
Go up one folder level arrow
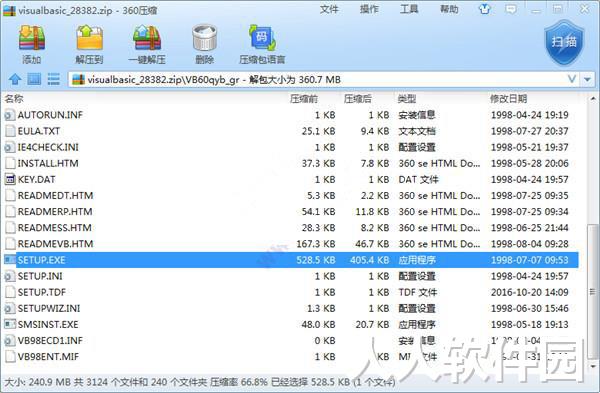[x=15, y=79]
